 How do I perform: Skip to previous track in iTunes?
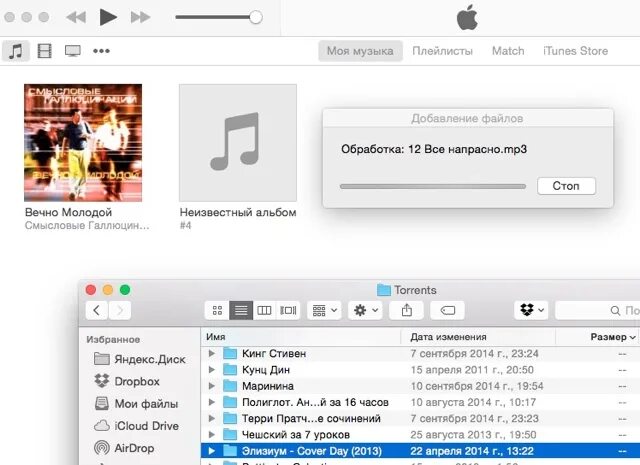(76, 17)
